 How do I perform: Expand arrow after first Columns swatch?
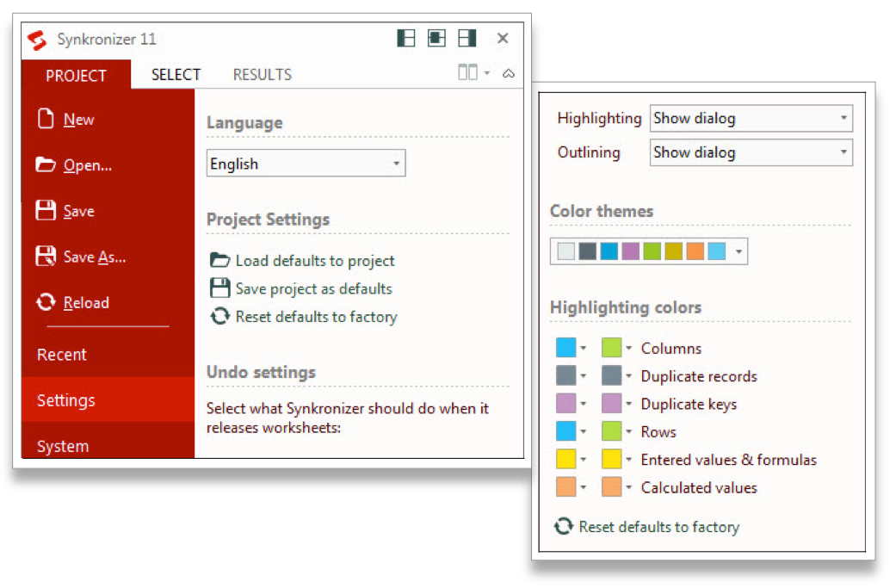(584, 348)
